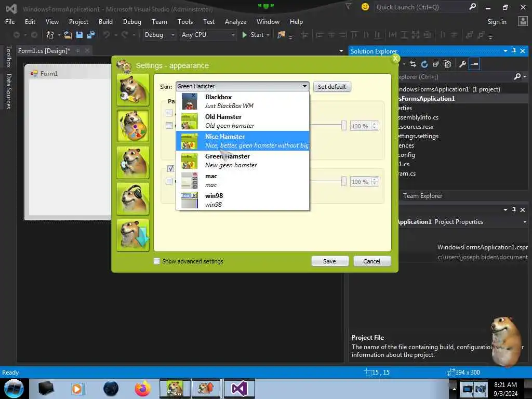Image resolution: width=532 pixels, height=399 pixels.
Task: Open the File menu
Action: click(x=10, y=21)
